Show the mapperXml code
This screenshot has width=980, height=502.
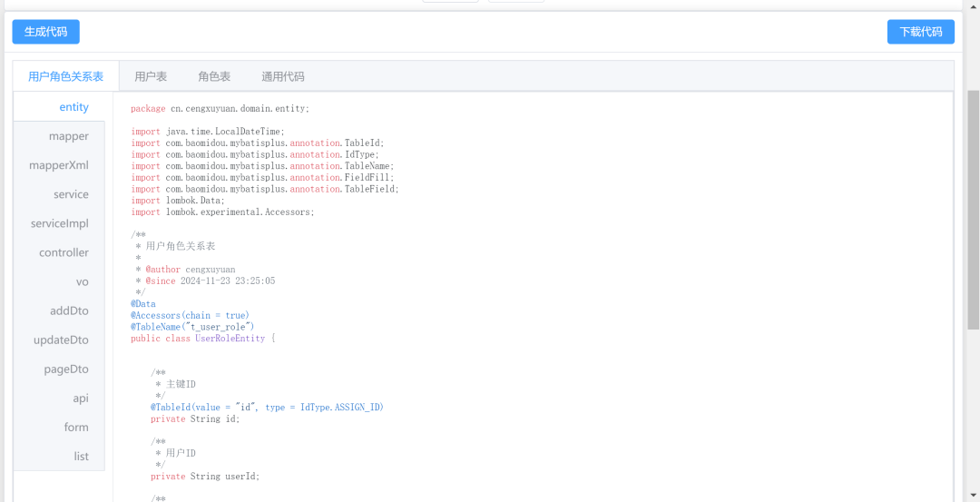59,165
